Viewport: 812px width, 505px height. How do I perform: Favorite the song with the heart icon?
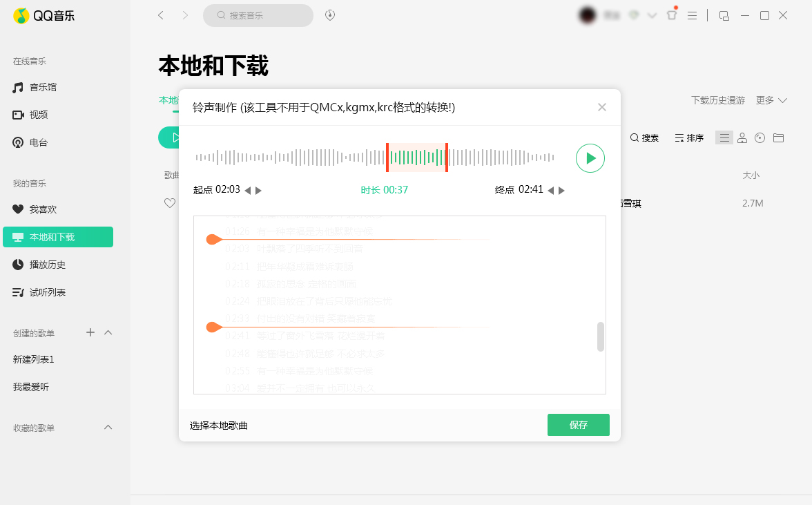tap(170, 202)
